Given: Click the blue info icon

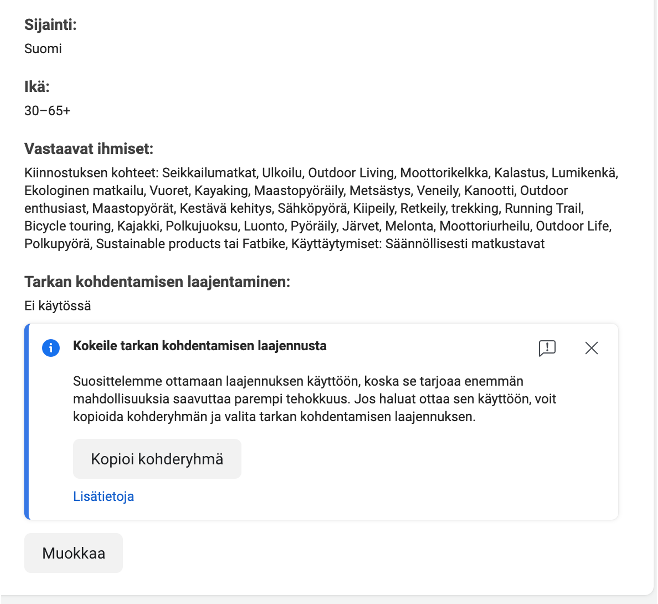Looking at the screenshot, I should pos(50,348).
